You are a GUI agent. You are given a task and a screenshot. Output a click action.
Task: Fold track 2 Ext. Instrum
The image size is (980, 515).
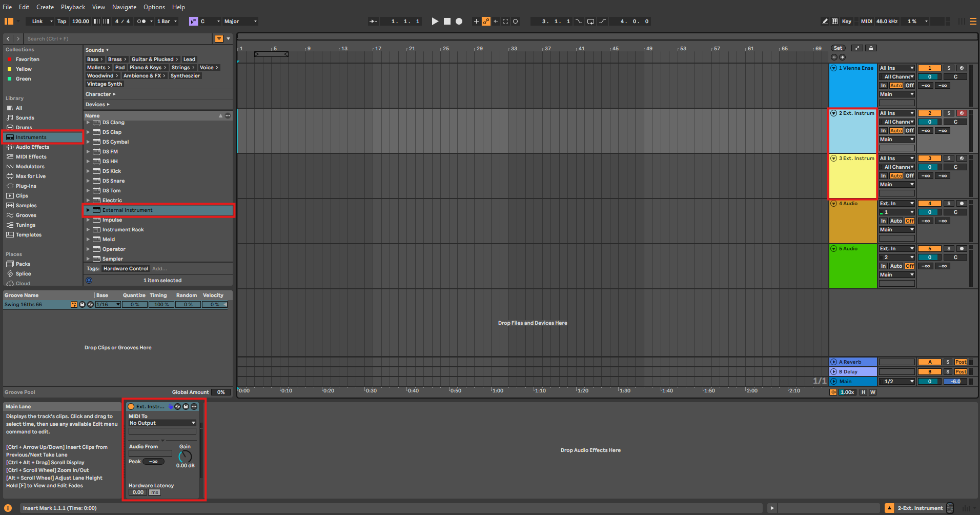(x=834, y=113)
